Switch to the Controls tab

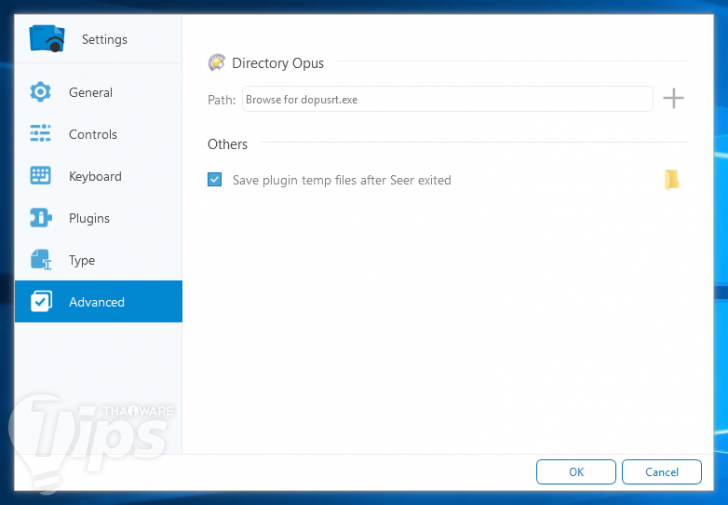pyautogui.click(x=98, y=134)
